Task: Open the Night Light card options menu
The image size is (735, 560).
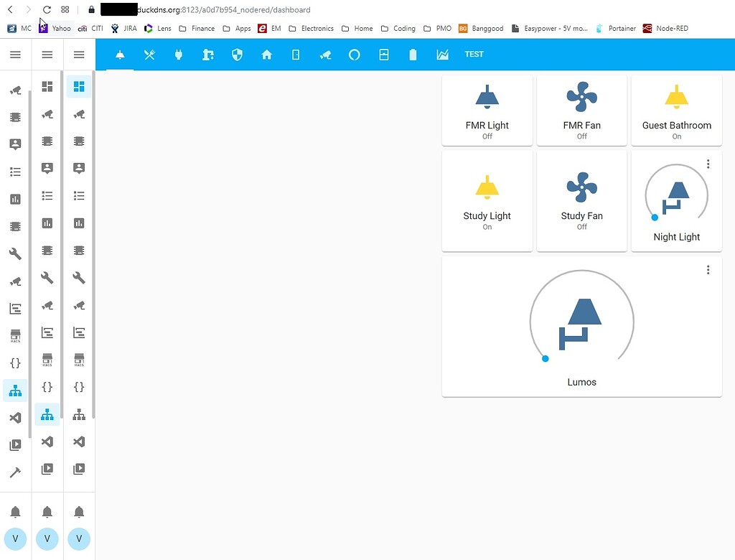Action: tap(708, 164)
